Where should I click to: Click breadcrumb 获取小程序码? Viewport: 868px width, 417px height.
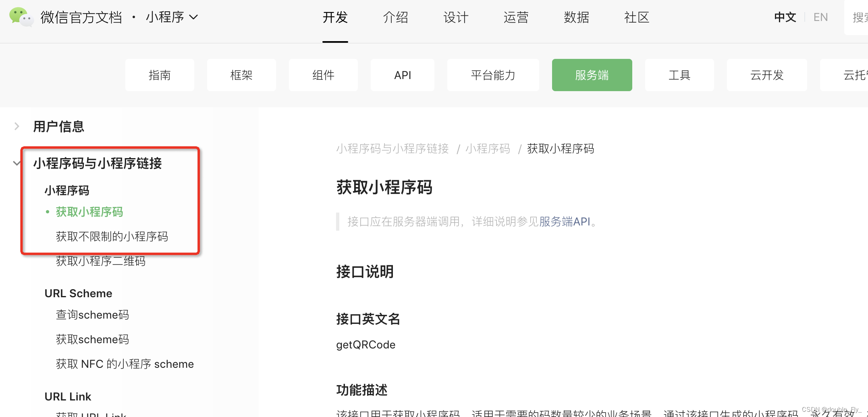click(x=561, y=149)
